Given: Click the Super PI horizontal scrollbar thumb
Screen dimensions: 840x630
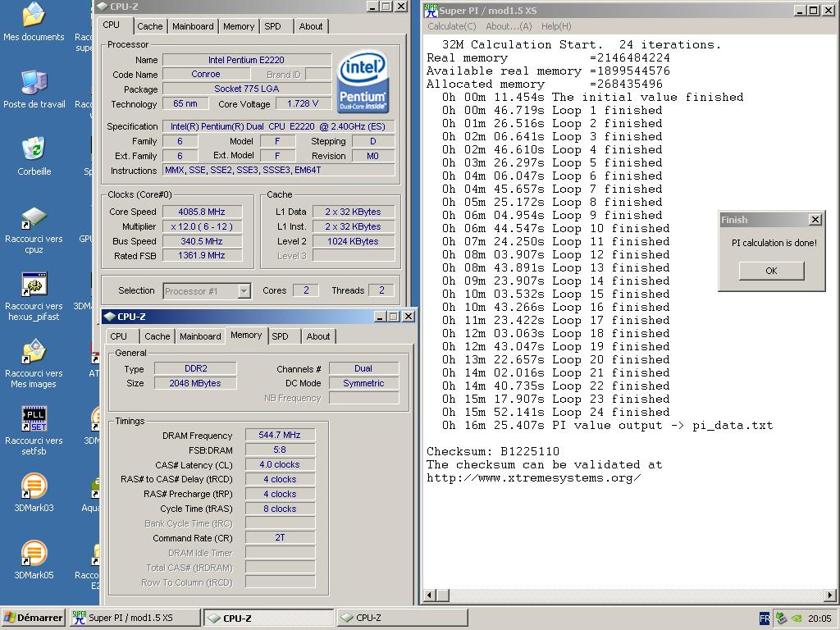Looking at the screenshot, I should tap(442, 596).
